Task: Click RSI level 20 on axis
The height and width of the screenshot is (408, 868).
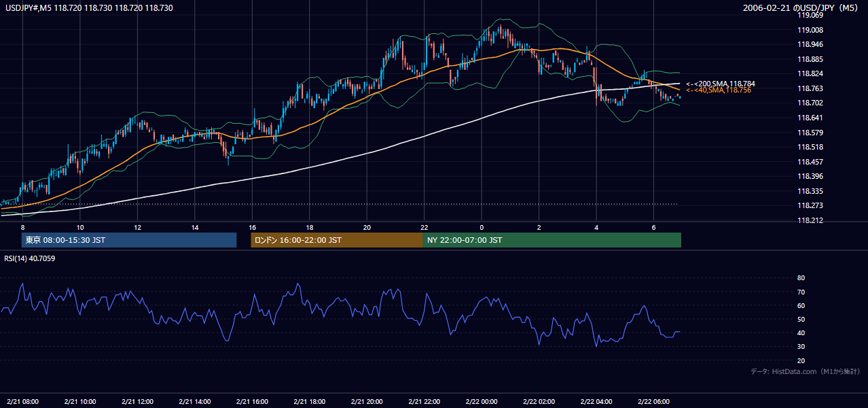Action: tap(801, 360)
